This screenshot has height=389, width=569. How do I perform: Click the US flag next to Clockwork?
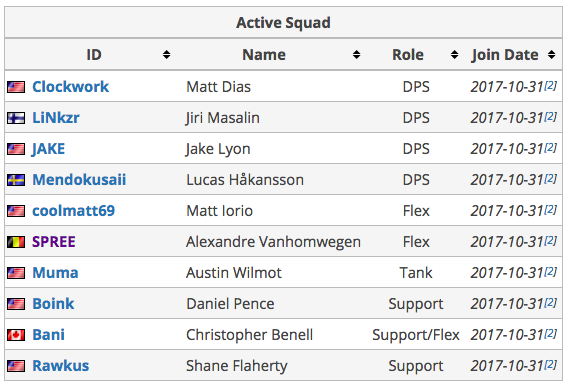[x=16, y=87]
